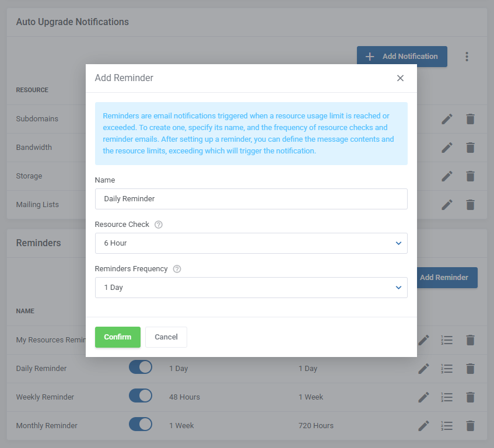Disable the Daily Reminder toggle
This screenshot has width=494, height=448.
coord(140,367)
